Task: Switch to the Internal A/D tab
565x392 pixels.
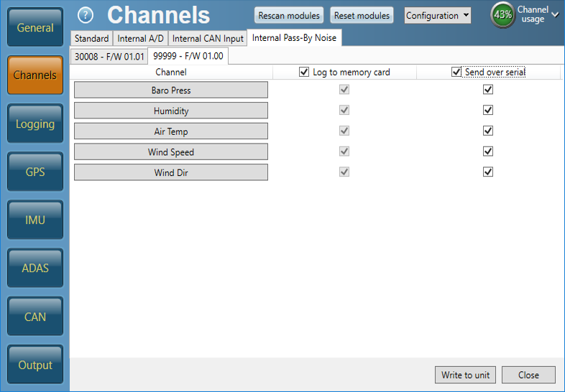Action: 140,38
